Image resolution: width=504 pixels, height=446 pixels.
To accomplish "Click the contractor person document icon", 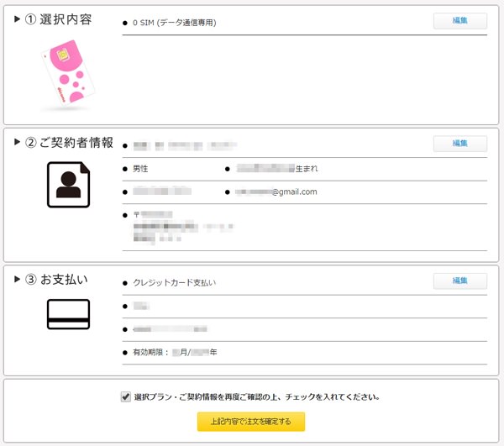I will click(x=69, y=185).
